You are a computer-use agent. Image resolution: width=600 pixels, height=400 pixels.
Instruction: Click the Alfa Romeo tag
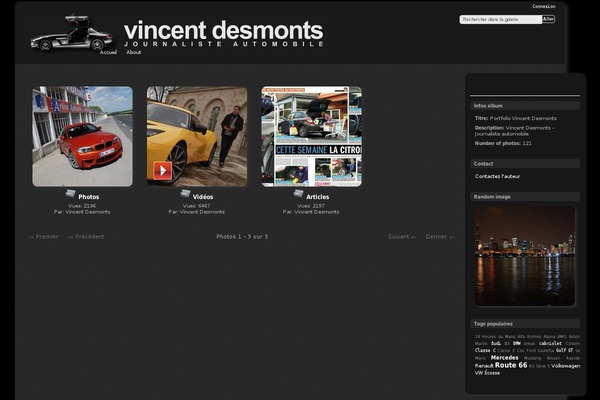click(529, 337)
